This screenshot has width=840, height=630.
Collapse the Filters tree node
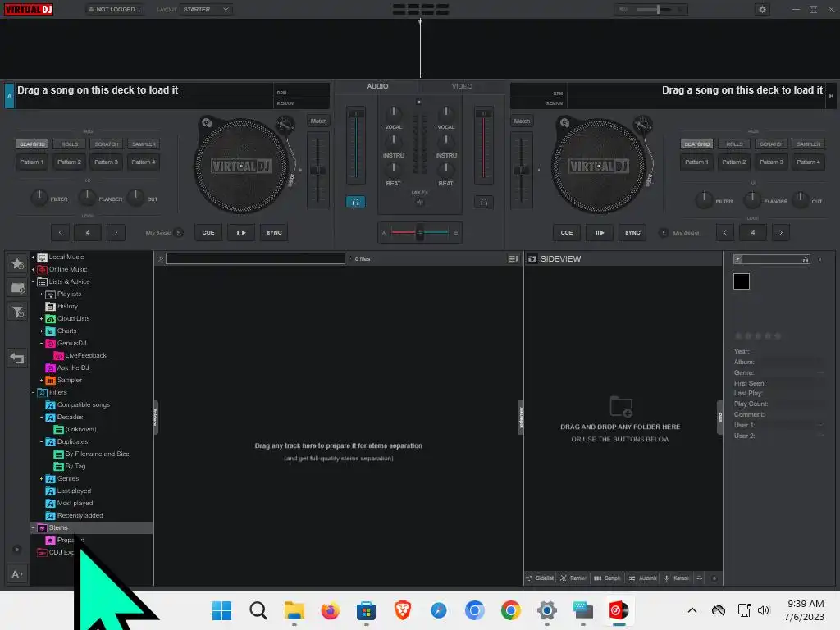33,393
